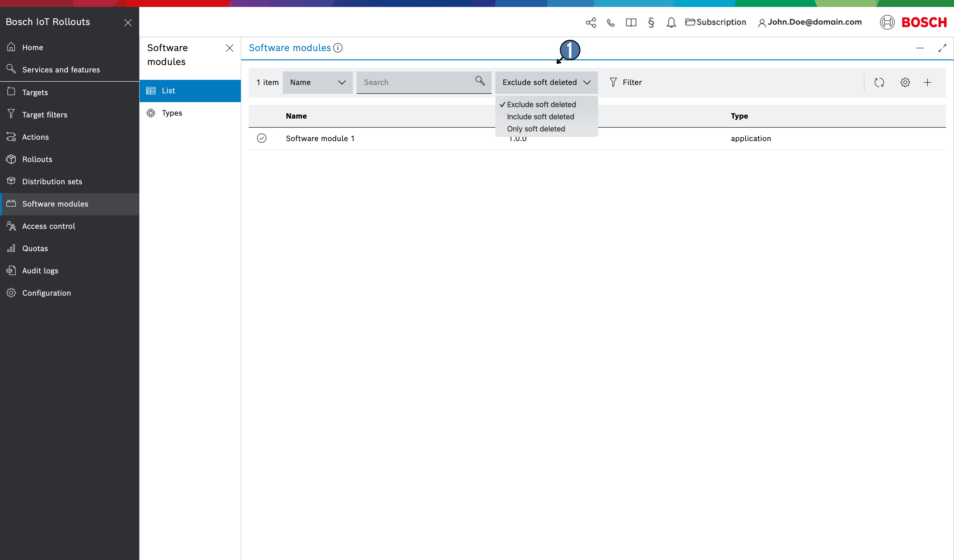Open Rollouts page

pos(70,159)
